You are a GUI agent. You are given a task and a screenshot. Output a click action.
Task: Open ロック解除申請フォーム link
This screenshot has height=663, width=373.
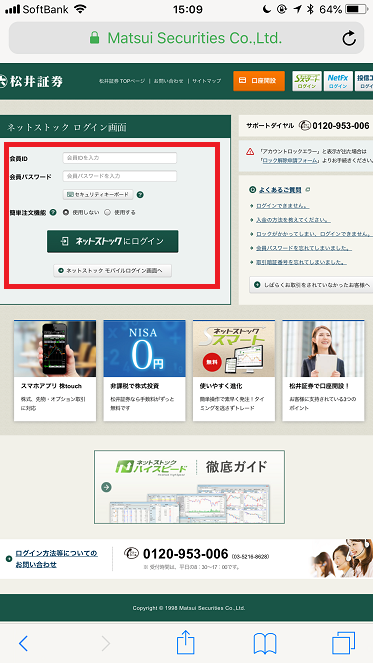290,161
